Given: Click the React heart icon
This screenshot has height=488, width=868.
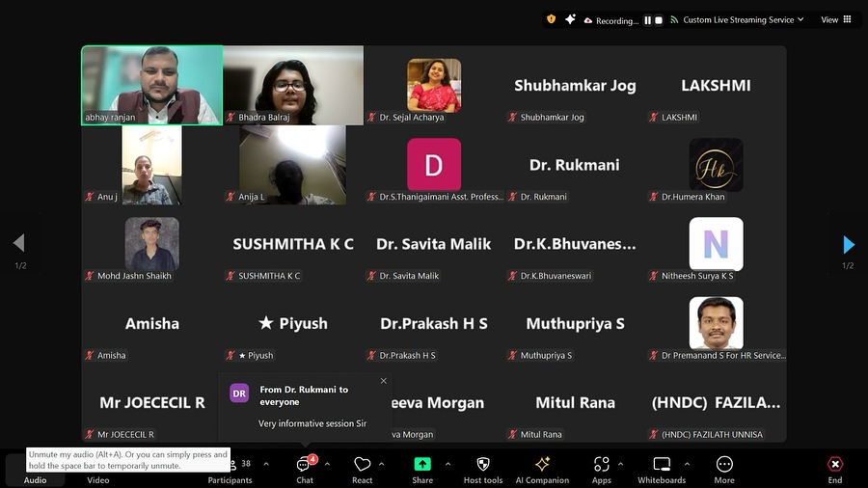Looking at the screenshot, I should (363, 468).
